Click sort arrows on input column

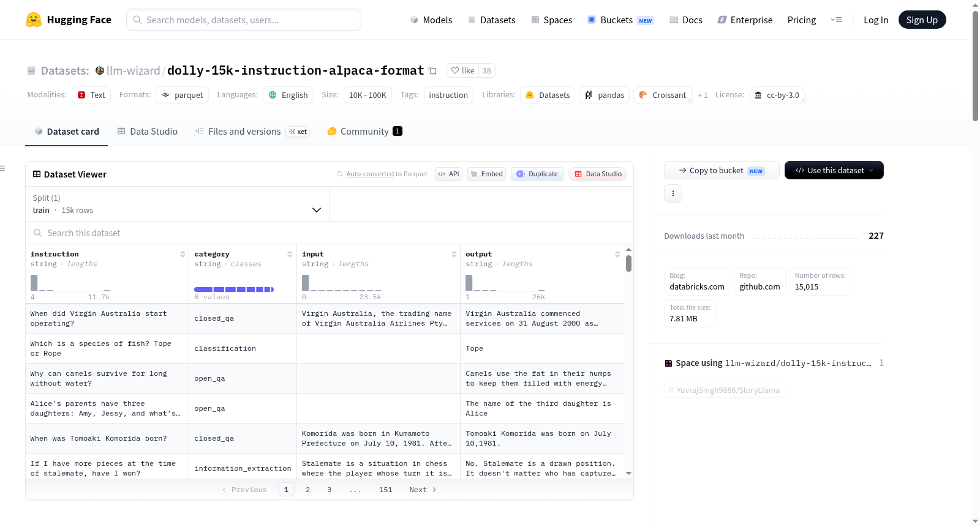pyautogui.click(x=454, y=254)
